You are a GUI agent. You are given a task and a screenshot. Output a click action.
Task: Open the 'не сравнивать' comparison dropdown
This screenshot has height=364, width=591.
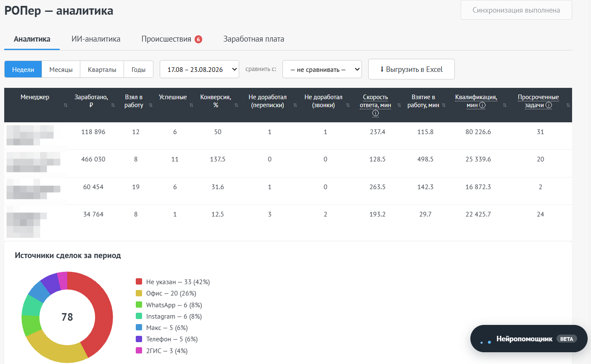click(322, 69)
